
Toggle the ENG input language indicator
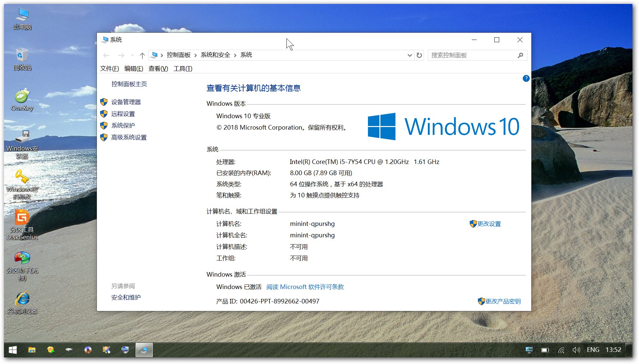[x=593, y=350]
